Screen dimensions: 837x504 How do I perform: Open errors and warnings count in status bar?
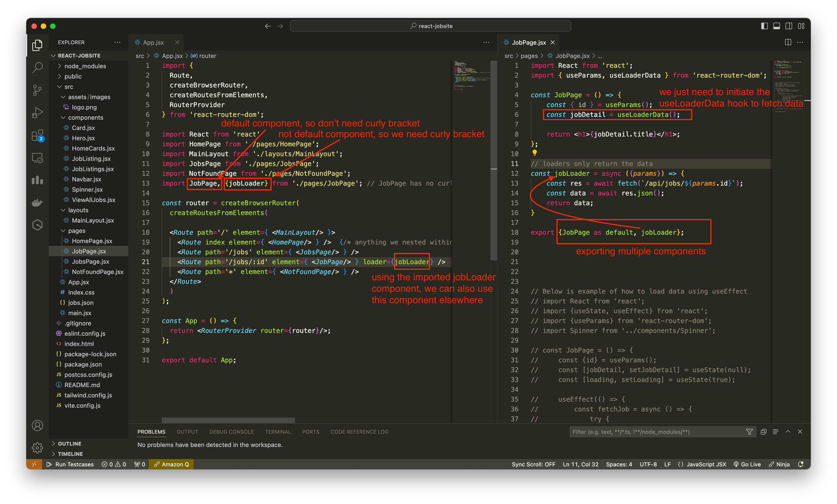(114, 464)
